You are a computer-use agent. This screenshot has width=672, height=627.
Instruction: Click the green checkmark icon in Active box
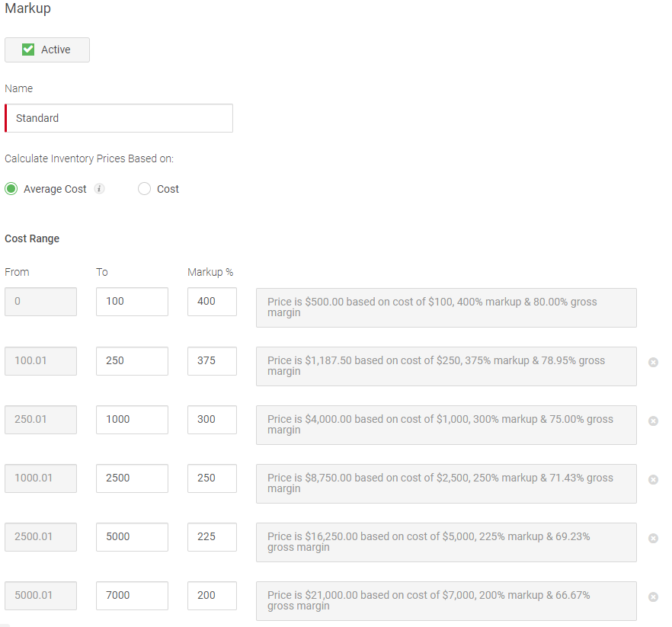[x=27, y=49]
